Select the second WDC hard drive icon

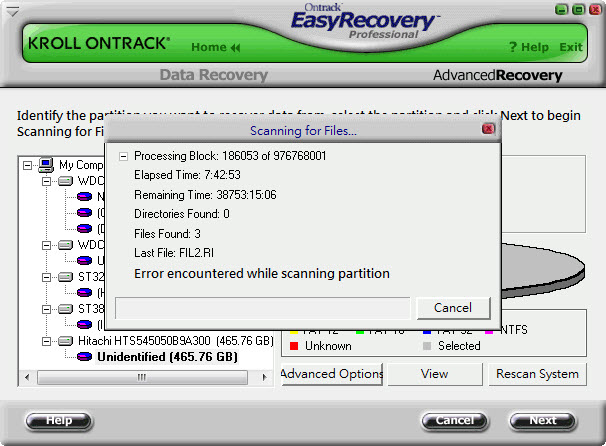65,245
